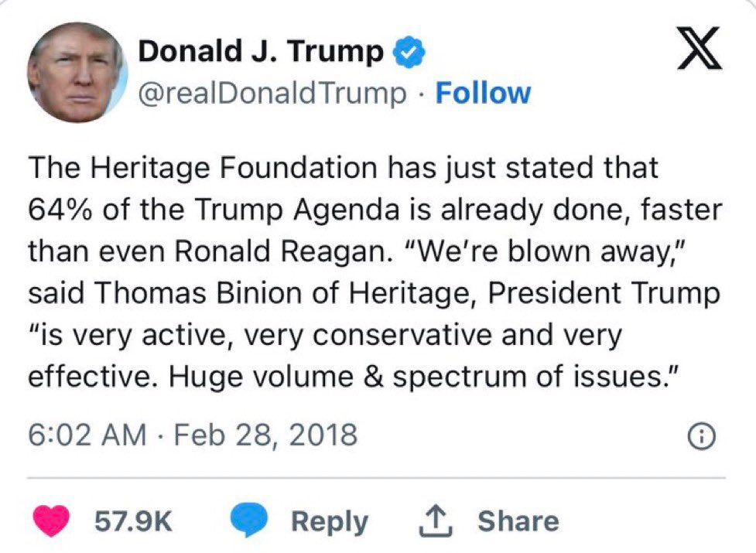
Task: View the 57.9K likes count
Action: [134, 521]
